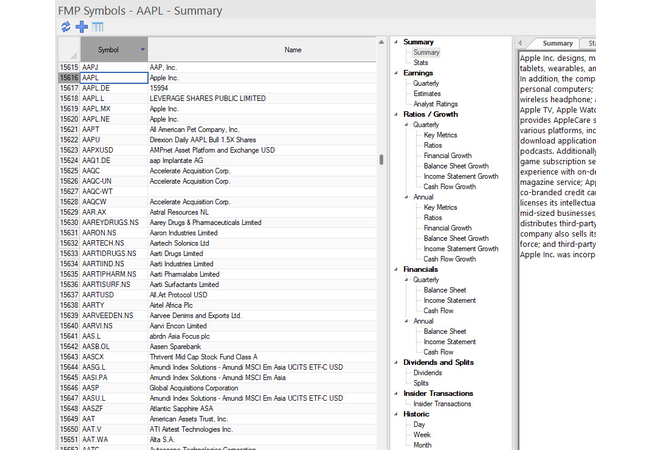The width and height of the screenshot is (650, 450).
Task: Select Week under Historic
Action: [422, 435]
